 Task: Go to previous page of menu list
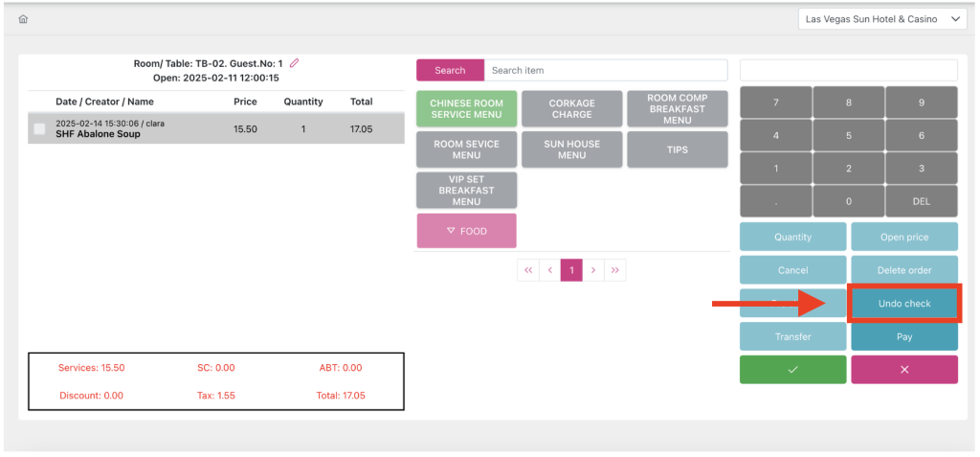tap(549, 270)
